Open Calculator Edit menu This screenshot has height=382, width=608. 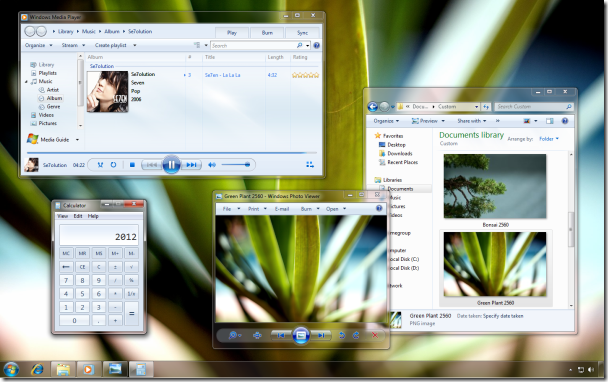point(78,216)
